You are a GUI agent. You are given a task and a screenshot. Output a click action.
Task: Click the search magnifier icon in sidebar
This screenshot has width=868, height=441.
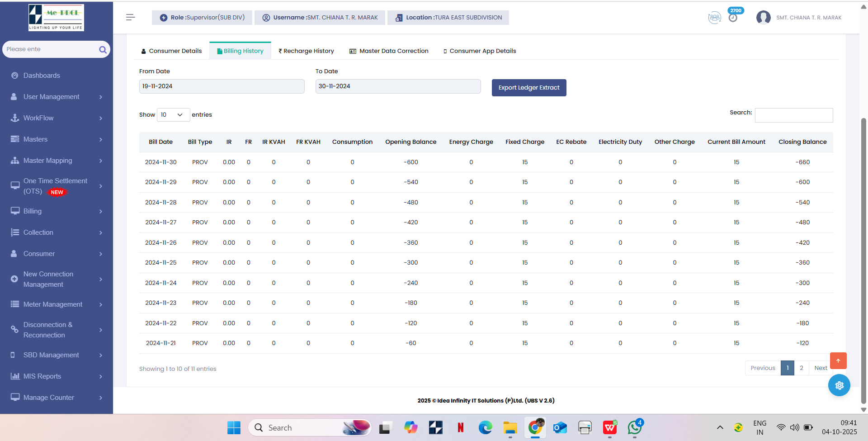(103, 50)
